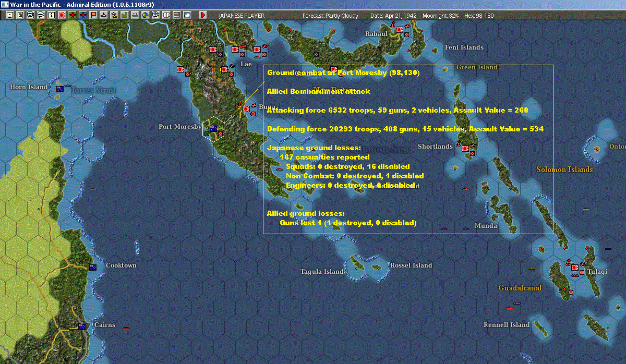Toggle the railroad track toolbar icon
The width and height of the screenshot is (626, 364).
[x=177, y=15]
